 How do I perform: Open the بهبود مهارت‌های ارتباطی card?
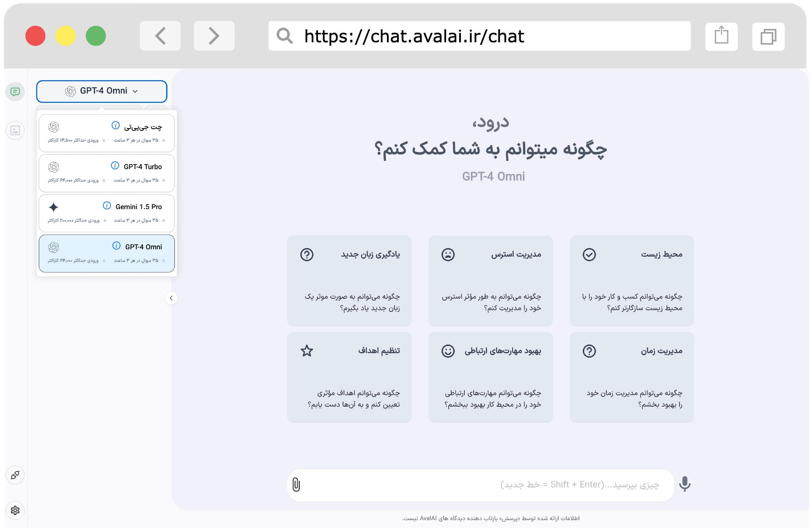click(491, 378)
